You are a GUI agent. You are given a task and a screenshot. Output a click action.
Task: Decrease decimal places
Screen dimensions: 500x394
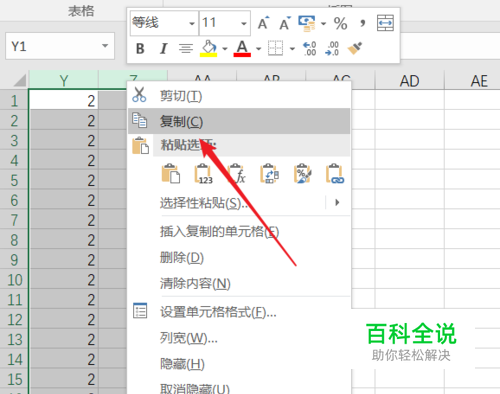click(x=332, y=49)
